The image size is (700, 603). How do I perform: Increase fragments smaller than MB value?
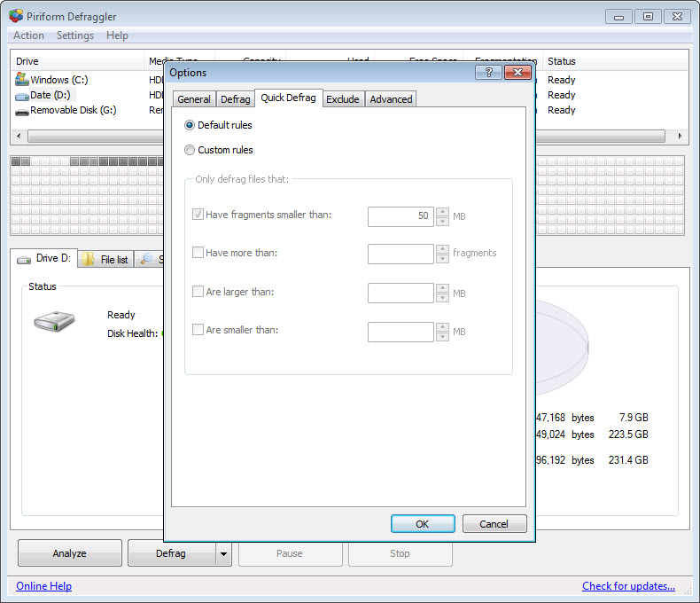pos(442,212)
